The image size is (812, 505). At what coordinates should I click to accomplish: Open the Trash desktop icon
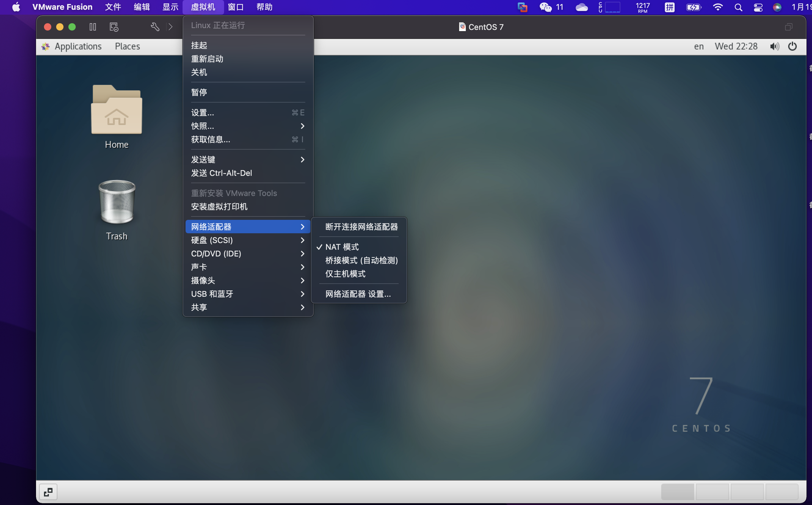[x=117, y=202]
